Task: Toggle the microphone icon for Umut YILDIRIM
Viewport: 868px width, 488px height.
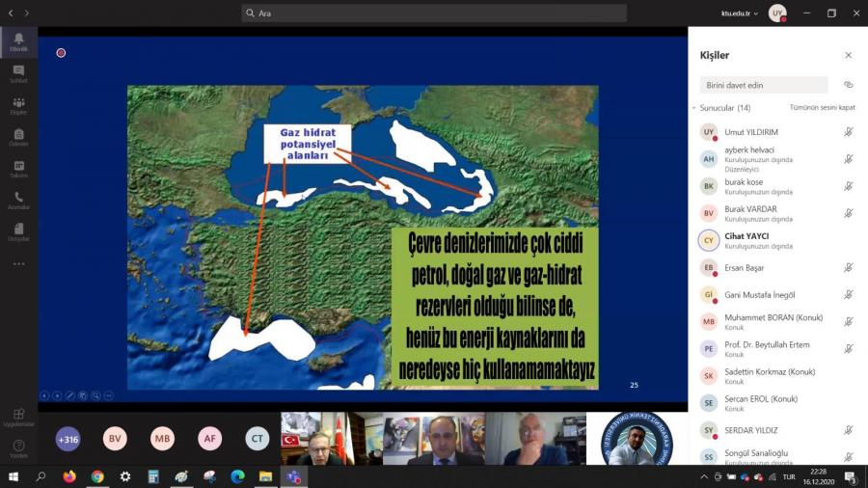Action: point(848,132)
